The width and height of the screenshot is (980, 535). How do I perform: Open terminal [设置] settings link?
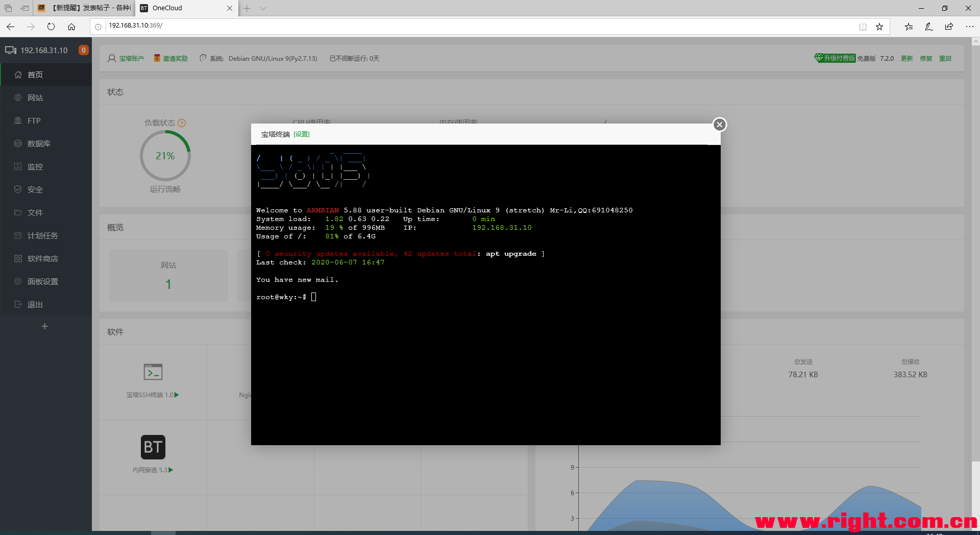(302, 134)
